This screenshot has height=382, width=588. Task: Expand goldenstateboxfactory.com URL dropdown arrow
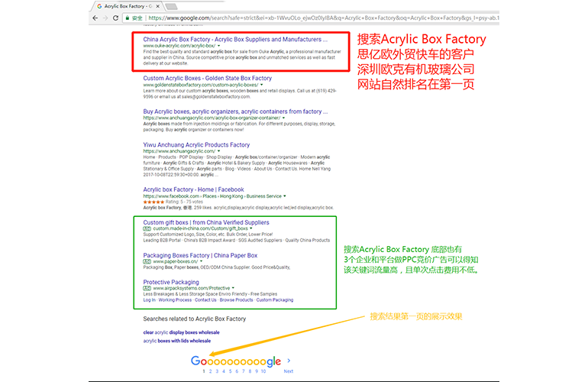[x=262, y=85]
